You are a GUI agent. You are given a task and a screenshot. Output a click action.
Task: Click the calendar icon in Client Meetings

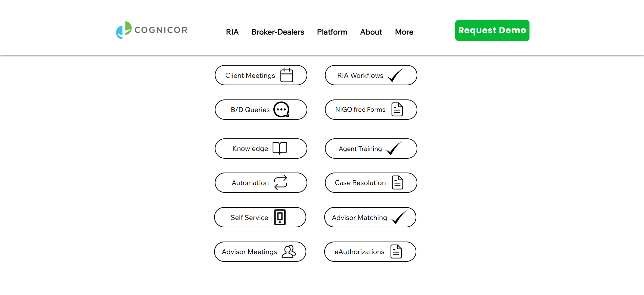click(287, 75)
